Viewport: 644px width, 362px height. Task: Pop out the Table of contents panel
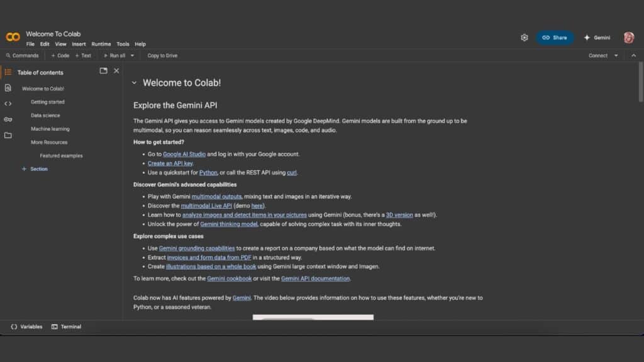103,71
